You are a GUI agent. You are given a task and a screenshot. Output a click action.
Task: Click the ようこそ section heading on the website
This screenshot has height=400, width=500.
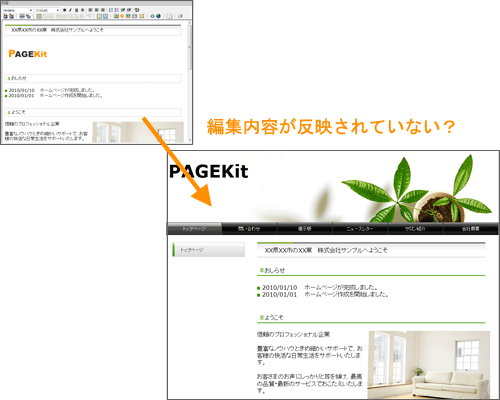371,318
